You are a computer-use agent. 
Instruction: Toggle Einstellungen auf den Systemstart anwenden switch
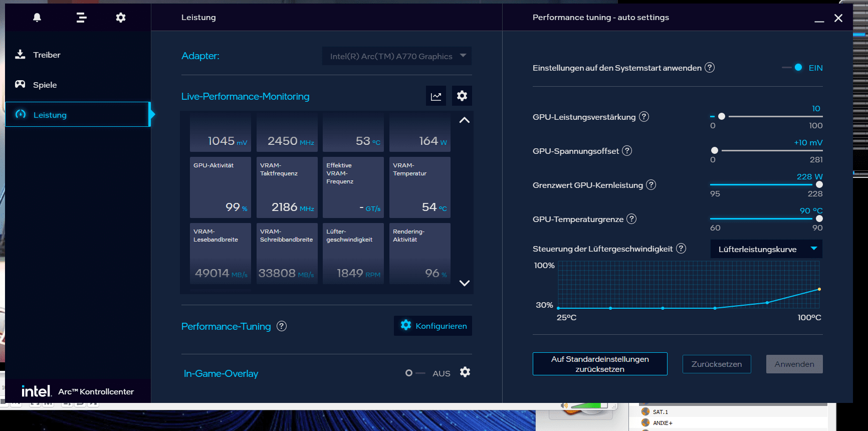(793, 67)
